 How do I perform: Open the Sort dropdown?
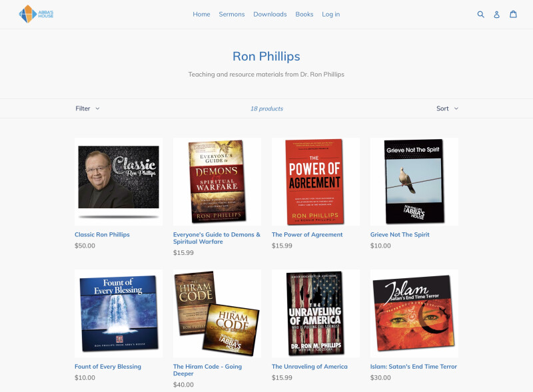[447, 108]
